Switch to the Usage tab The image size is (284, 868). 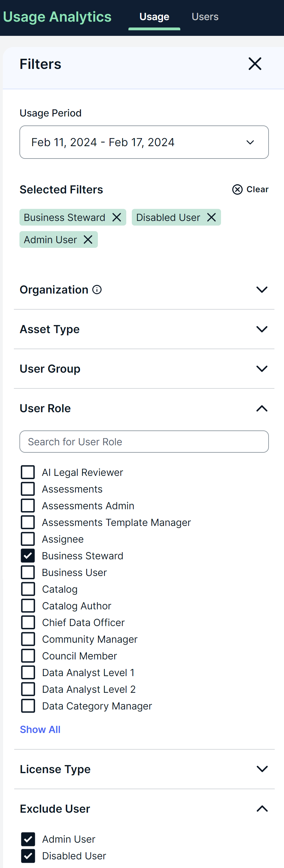(154, 17)
